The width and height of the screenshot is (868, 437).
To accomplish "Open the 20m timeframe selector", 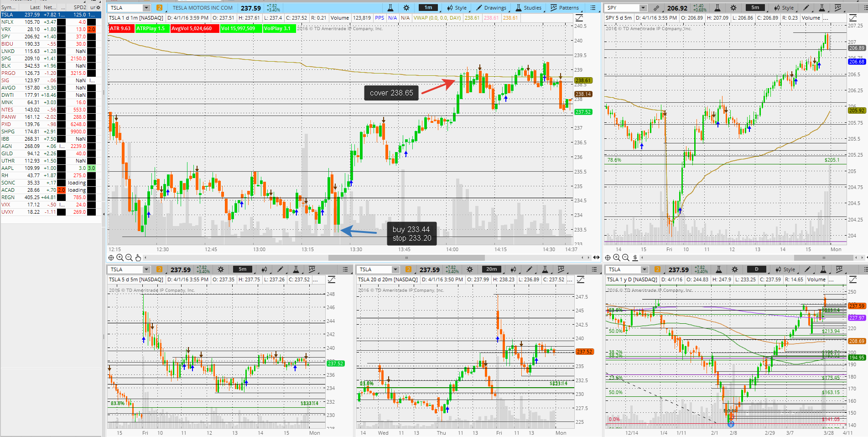I will (x=492, y=269).
